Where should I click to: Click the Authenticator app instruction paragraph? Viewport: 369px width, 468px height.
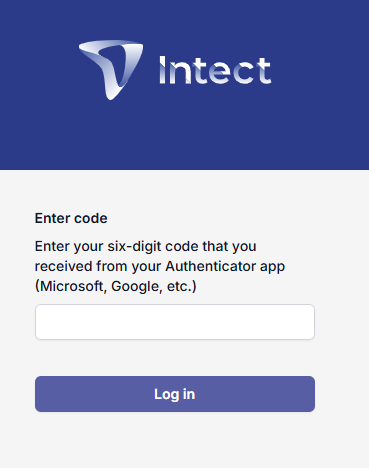pyautogui.click(x=160, y=266)
